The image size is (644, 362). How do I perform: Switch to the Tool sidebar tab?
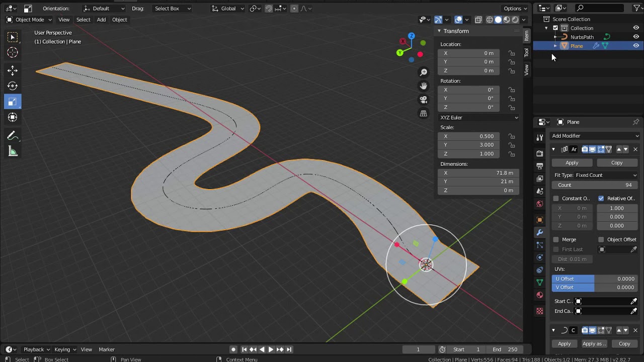tap(526, 52)
